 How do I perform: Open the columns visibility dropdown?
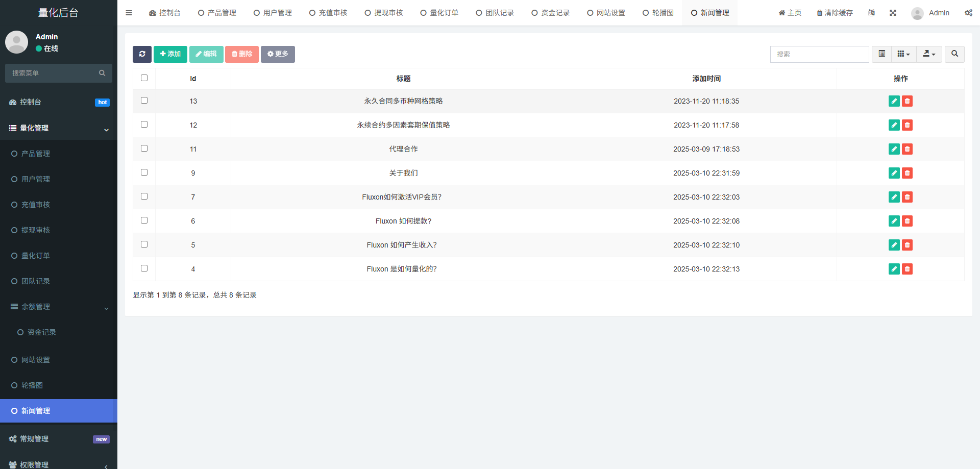(903, 54)
